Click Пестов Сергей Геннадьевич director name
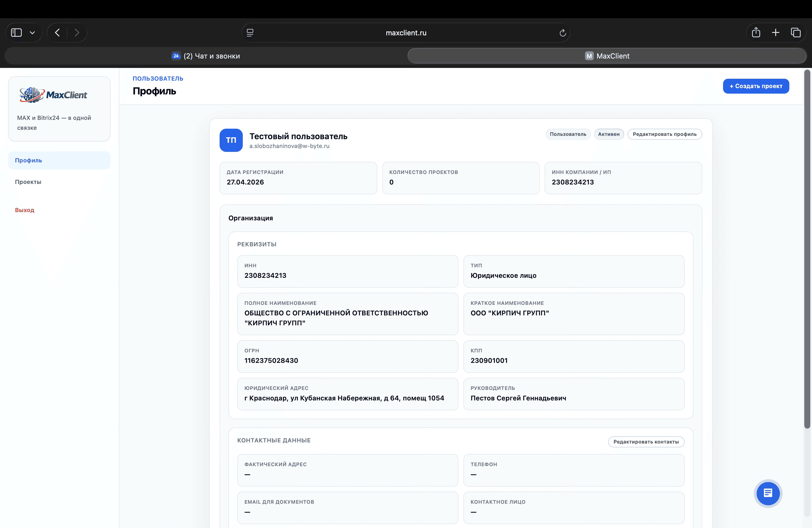The image size is (812, 528). point(518,398)
